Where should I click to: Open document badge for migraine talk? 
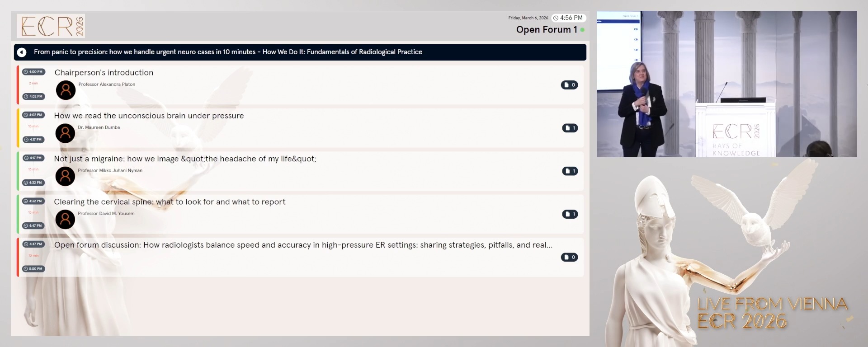[x=570, y=171]
